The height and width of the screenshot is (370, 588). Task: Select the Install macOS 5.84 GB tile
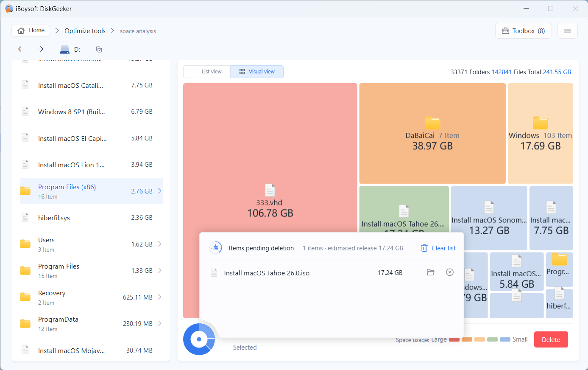(x=516, y=272)
